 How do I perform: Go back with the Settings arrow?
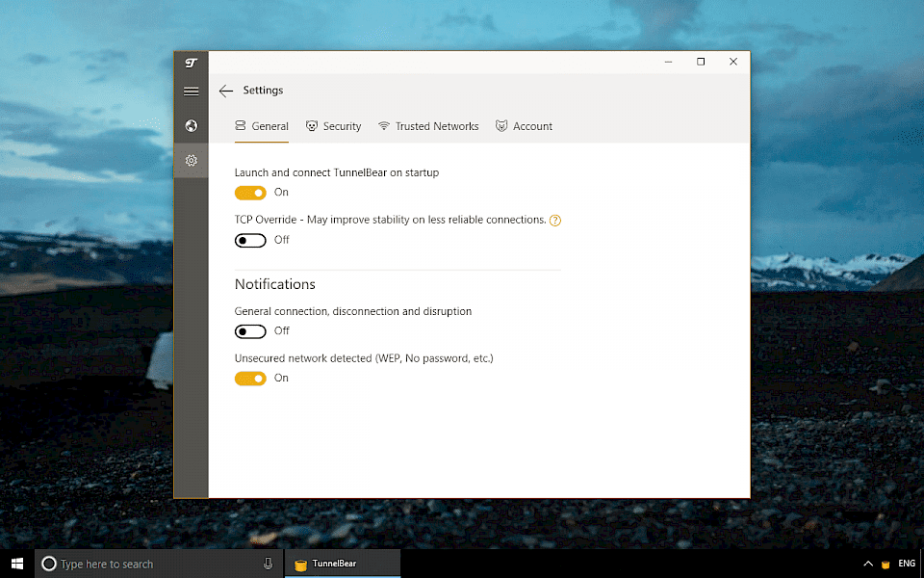click(225, 91)
